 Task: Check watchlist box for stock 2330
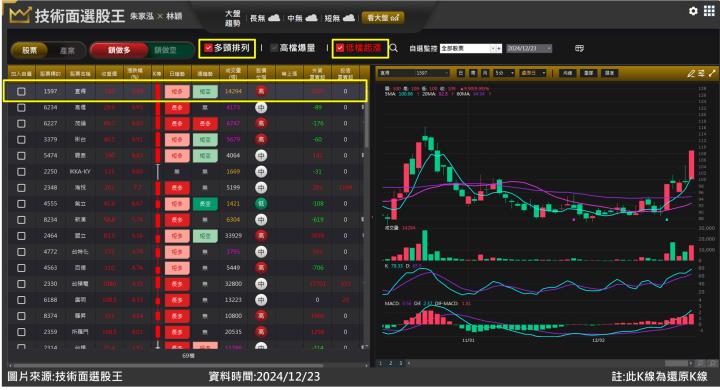tap(21, 284)
